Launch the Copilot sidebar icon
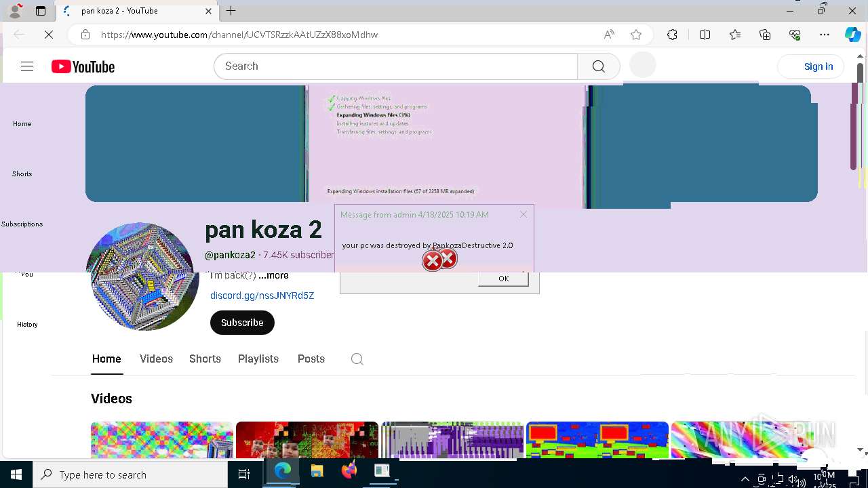The image size is (868, 488). 852,35
